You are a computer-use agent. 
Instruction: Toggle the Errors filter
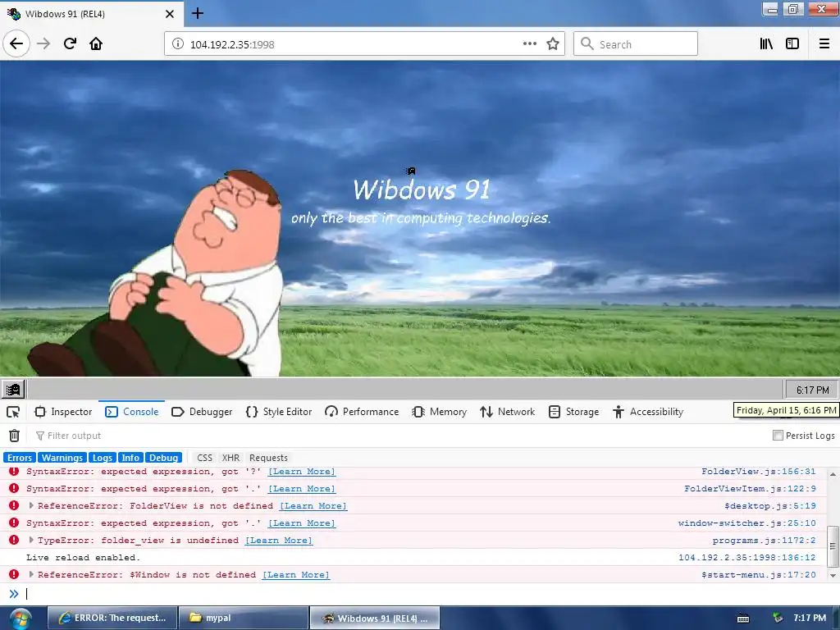point(20,458)
